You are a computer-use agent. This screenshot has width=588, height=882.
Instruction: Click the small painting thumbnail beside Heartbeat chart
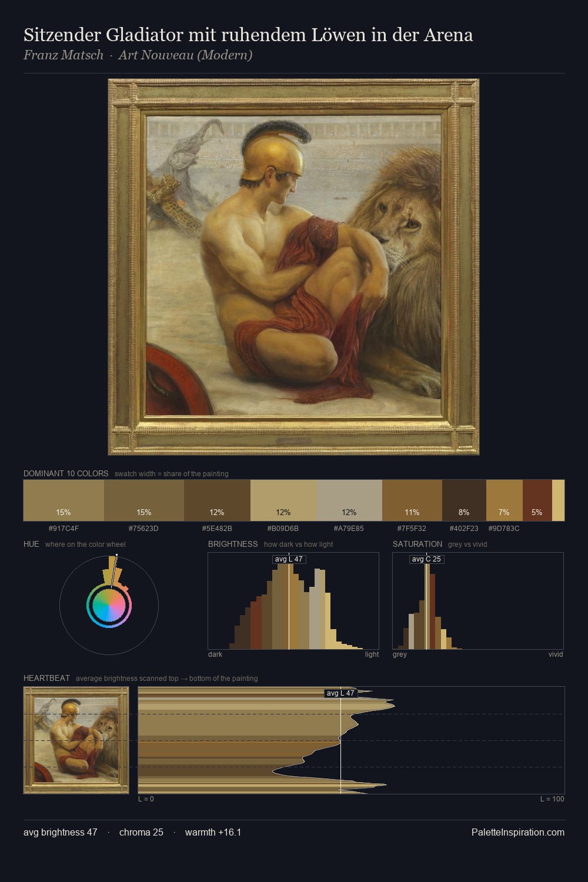(x=76, y=740)
